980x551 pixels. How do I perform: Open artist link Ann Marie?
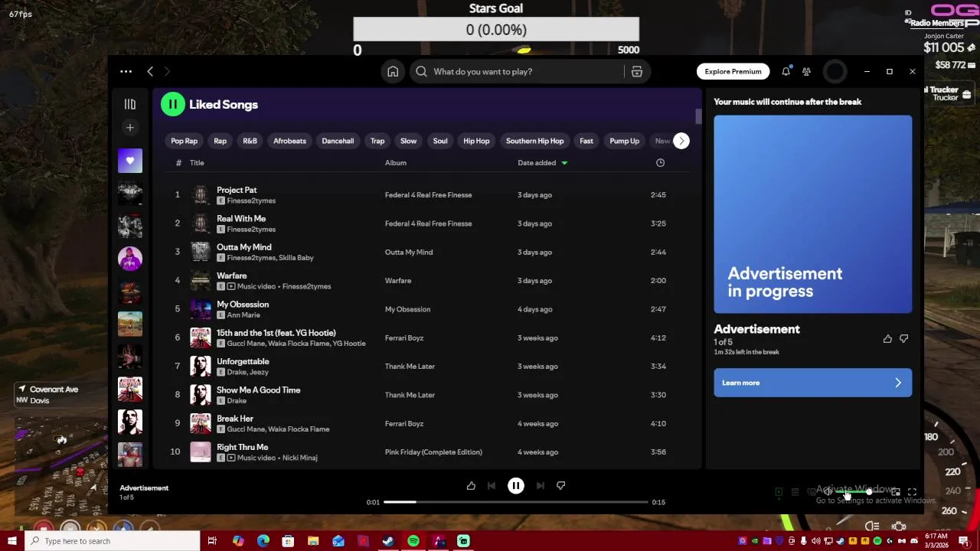pos(243,315)
